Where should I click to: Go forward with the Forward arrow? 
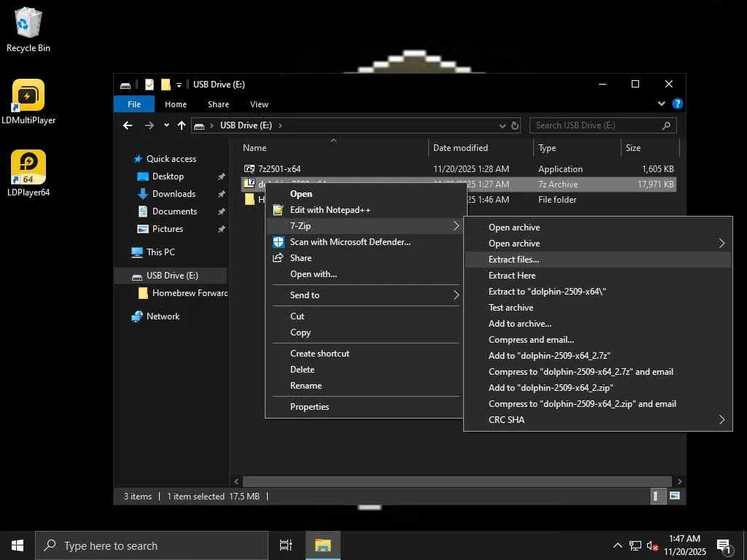pos(150,125)
